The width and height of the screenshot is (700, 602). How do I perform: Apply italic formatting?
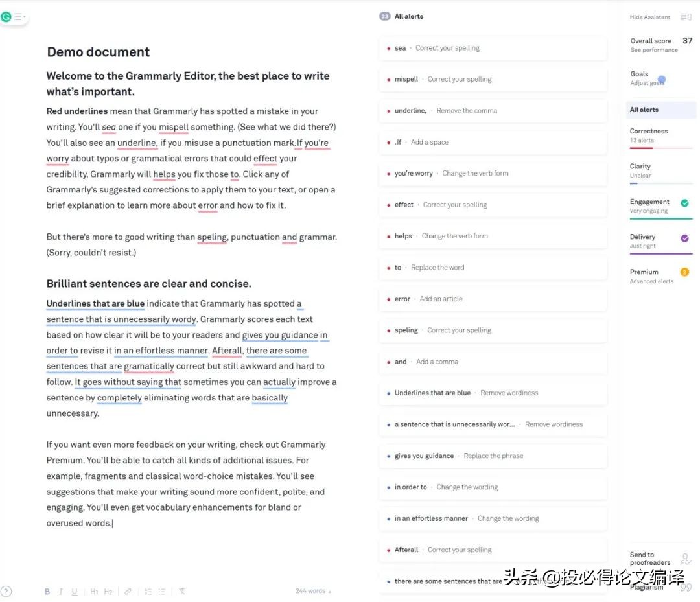61,591
